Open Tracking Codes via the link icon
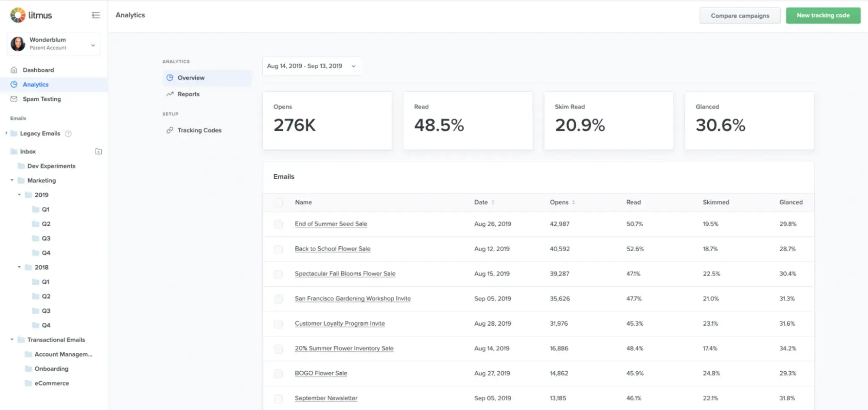This screenshot has height=410, width=868. coord(170,130)
